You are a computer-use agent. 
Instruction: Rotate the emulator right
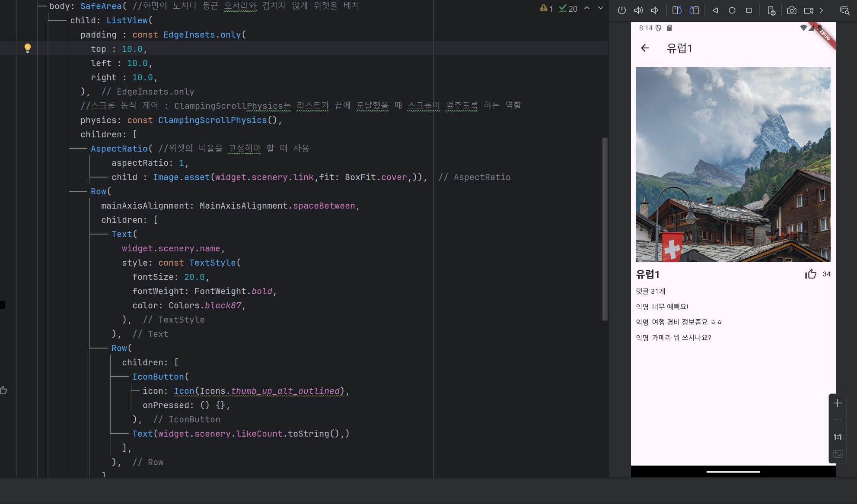(694, 10)
